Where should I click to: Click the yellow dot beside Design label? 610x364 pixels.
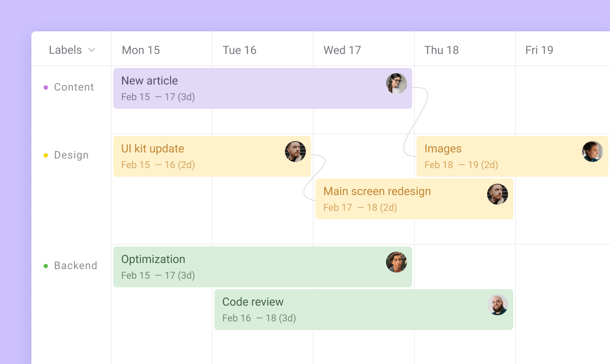45,155
